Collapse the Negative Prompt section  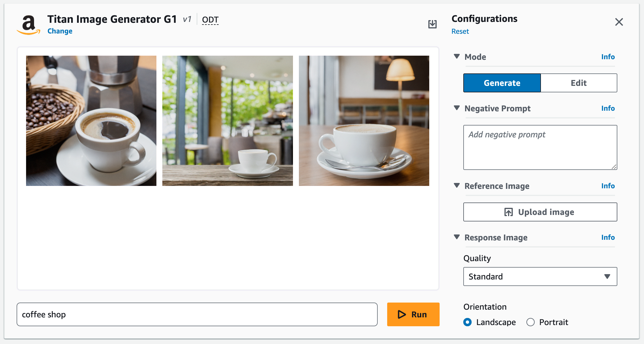[456, 108]
